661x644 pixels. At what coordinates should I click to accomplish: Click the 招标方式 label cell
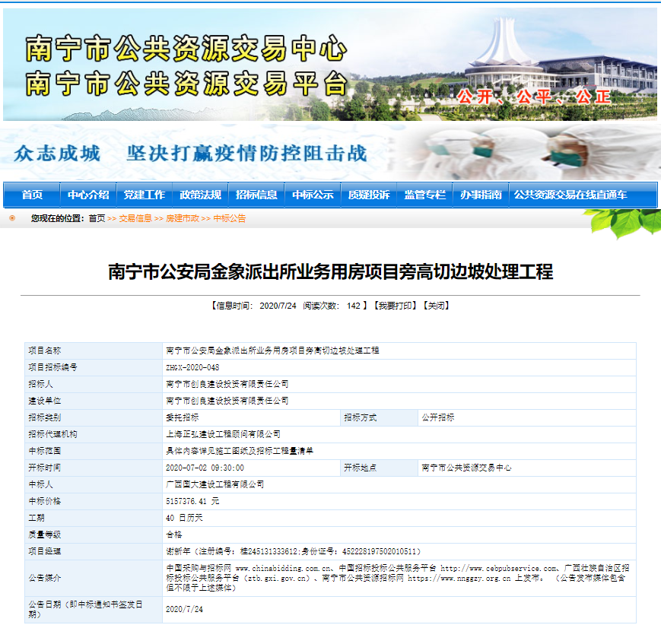tap(379, 417)
